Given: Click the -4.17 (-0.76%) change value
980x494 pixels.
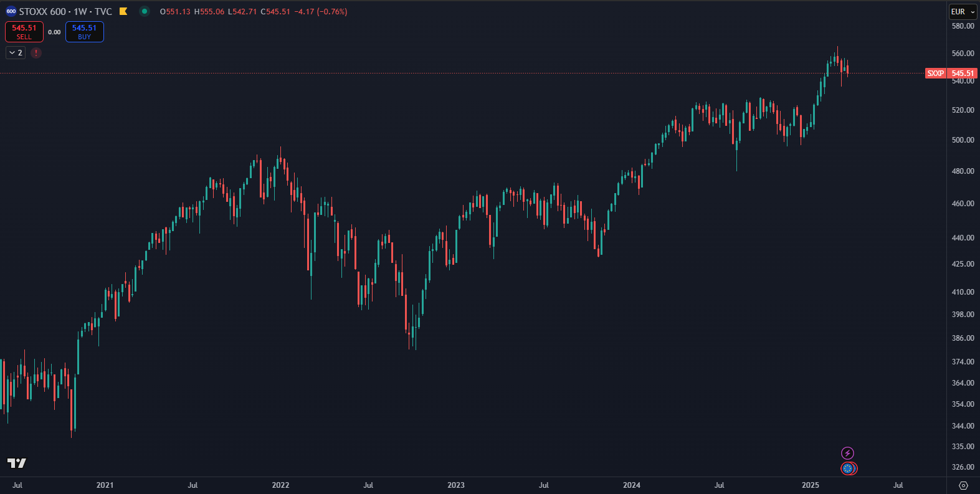Looking at the screenshot, I should [321, 11].
